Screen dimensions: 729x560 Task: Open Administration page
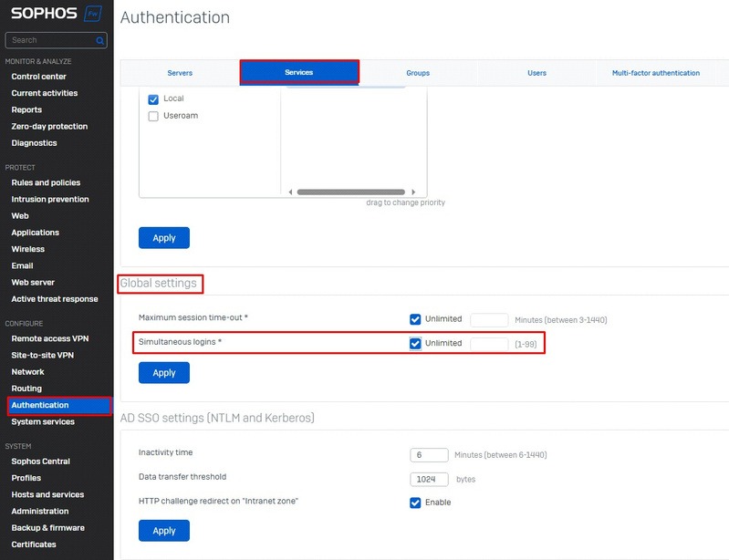pos(40,511)
